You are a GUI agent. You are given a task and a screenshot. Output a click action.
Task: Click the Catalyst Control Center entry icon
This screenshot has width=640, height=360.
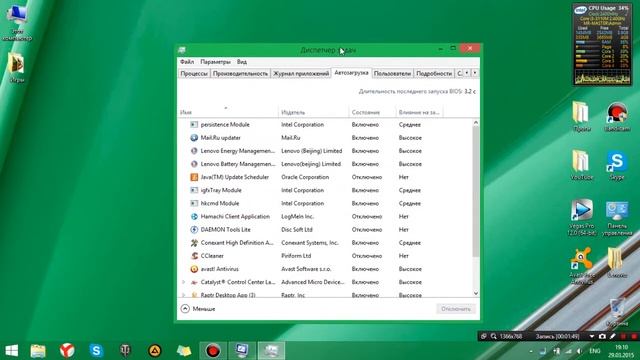point(194,282)
